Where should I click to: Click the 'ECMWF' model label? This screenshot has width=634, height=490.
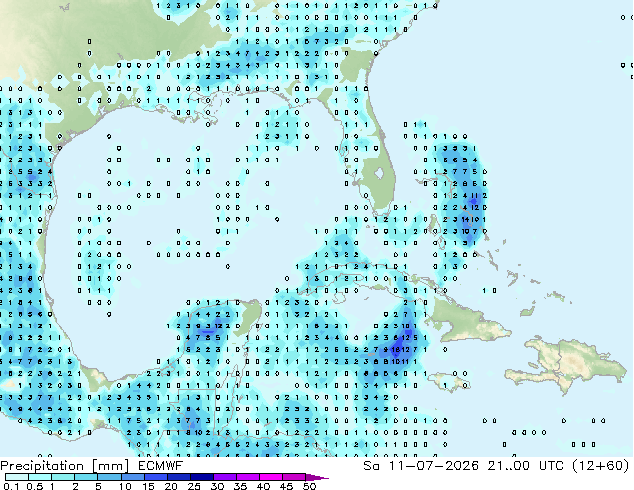point(161,466)
